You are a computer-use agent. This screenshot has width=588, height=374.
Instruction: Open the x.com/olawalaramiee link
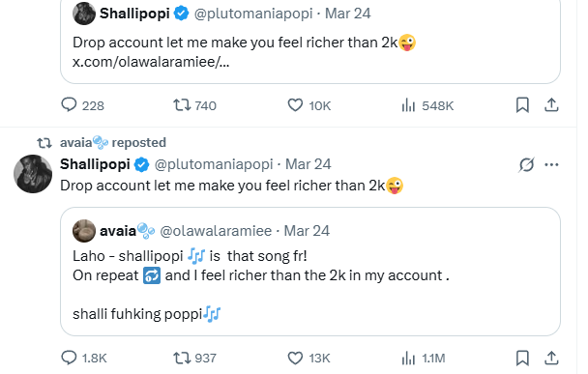151,62
